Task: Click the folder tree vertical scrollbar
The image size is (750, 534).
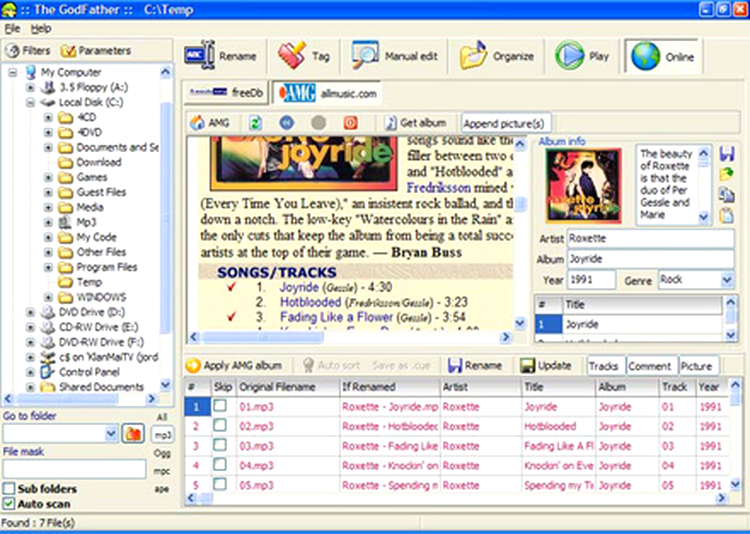Action: (165, 228)
